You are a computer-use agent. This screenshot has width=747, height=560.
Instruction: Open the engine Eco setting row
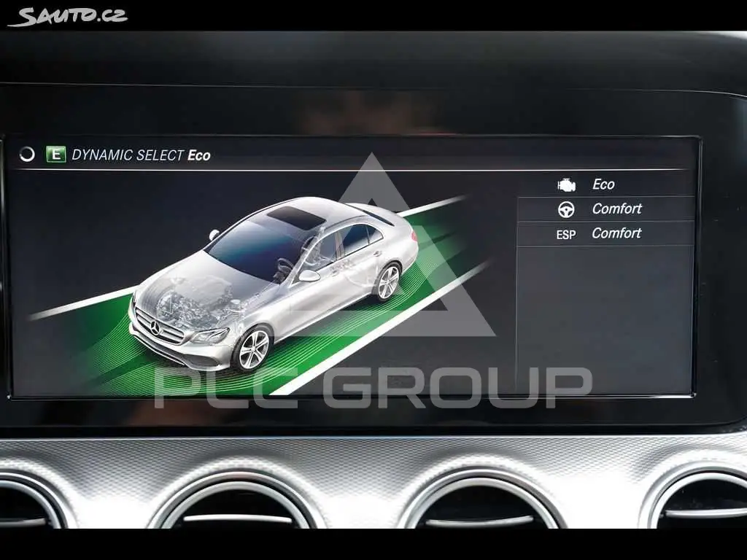pos(605,184)
